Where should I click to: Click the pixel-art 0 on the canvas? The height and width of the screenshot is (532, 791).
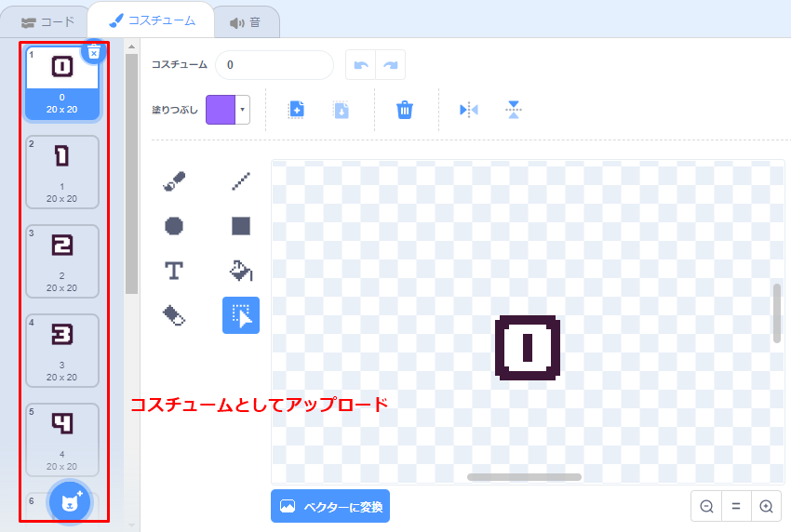pos(528,348)
